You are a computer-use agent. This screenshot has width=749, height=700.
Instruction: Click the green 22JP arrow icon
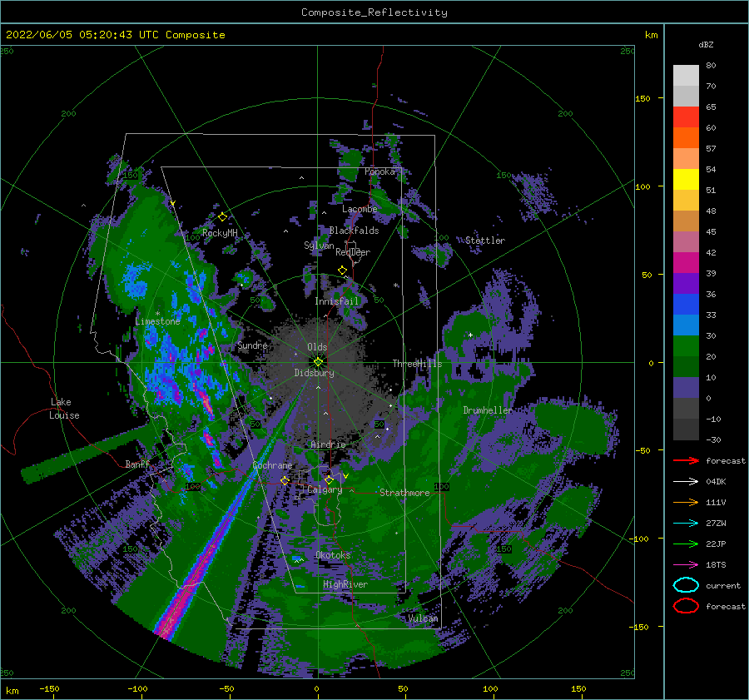click(686, 544)
